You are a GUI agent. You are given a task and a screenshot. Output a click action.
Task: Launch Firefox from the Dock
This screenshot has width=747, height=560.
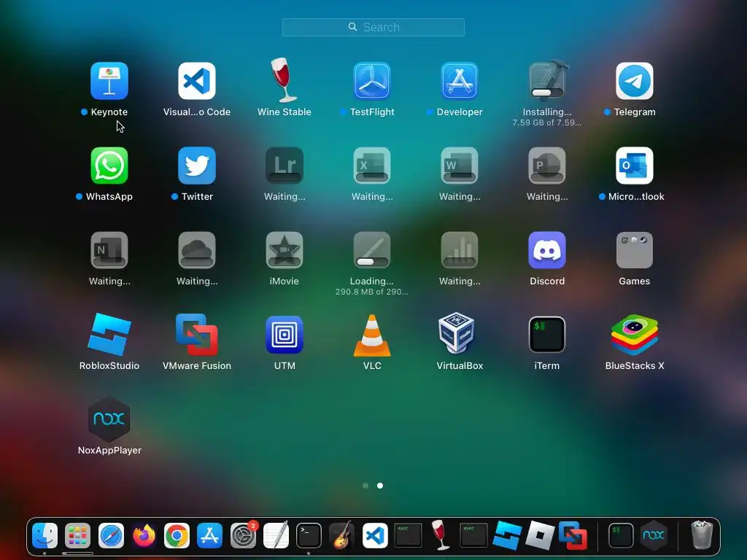(144, 536)
